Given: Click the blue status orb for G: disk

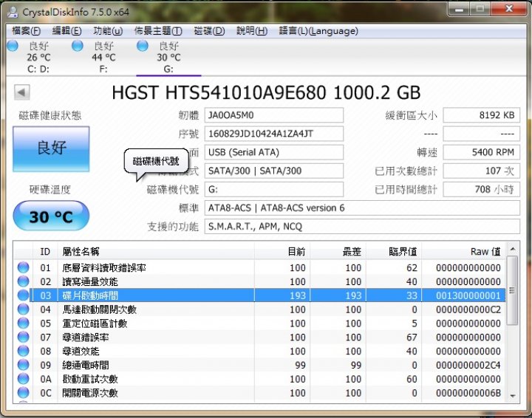Looking at the screenshot, I should tap(143, 46).
